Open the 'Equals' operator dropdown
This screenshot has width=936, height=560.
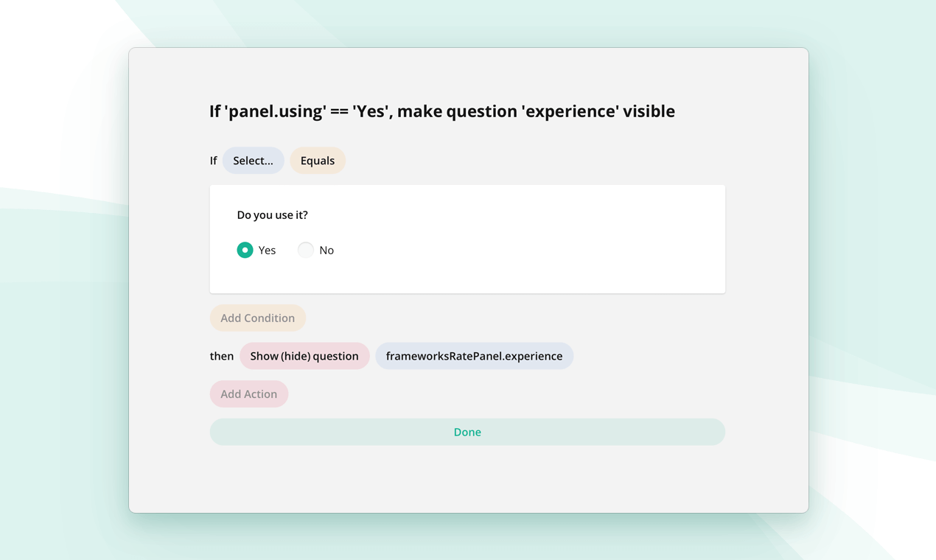(x=317, y=161)
